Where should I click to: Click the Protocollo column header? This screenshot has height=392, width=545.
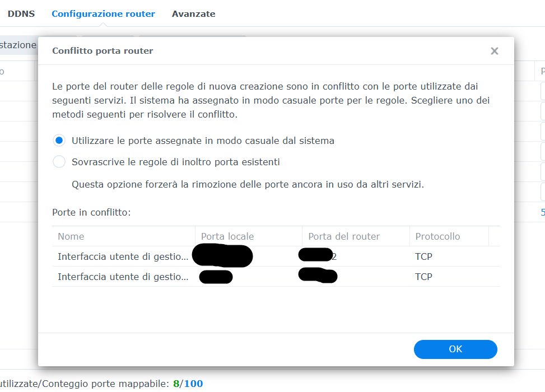point(449,236)
